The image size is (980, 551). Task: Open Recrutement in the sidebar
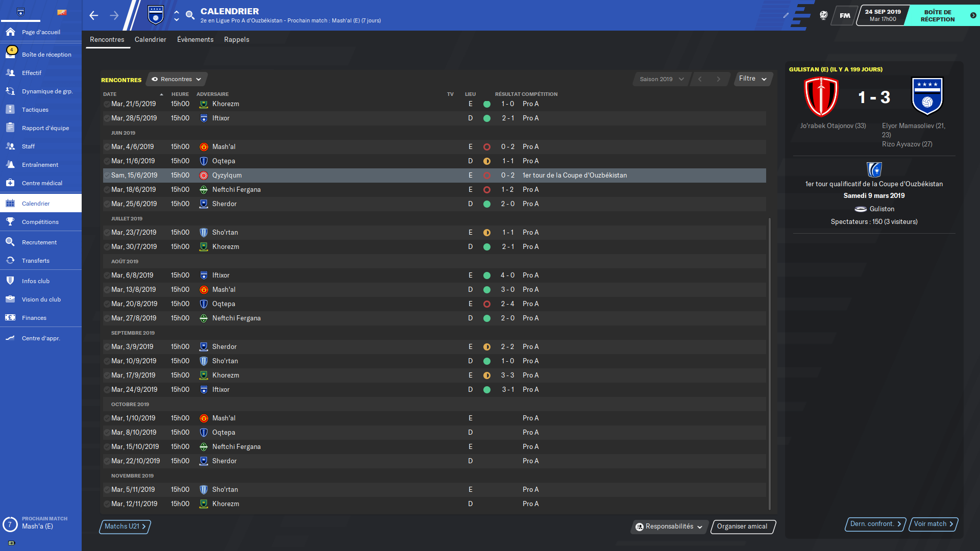pos(39,242)
